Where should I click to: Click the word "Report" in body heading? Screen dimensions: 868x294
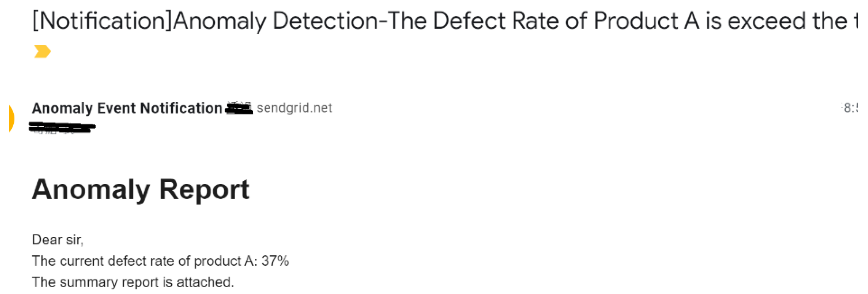point(204,190)
